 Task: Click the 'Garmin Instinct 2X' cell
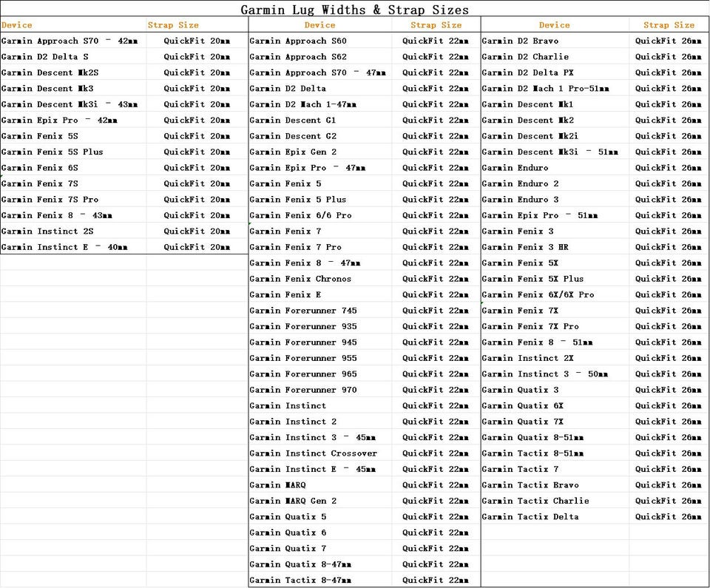pyautogui.click(x=555, y=358)
